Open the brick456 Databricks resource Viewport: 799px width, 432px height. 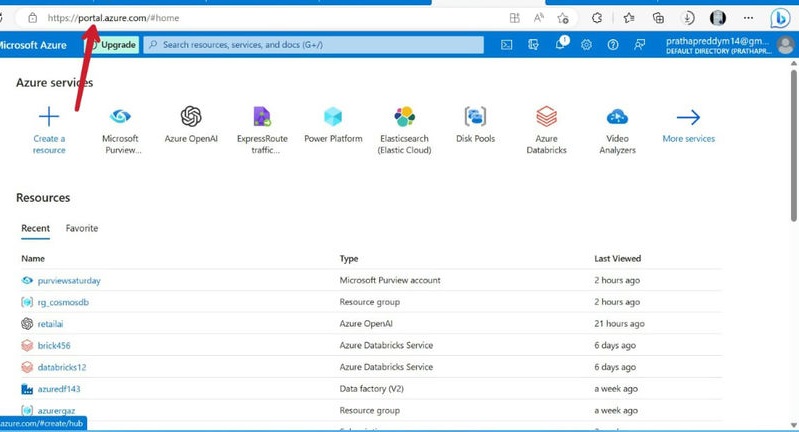point(54,345)
